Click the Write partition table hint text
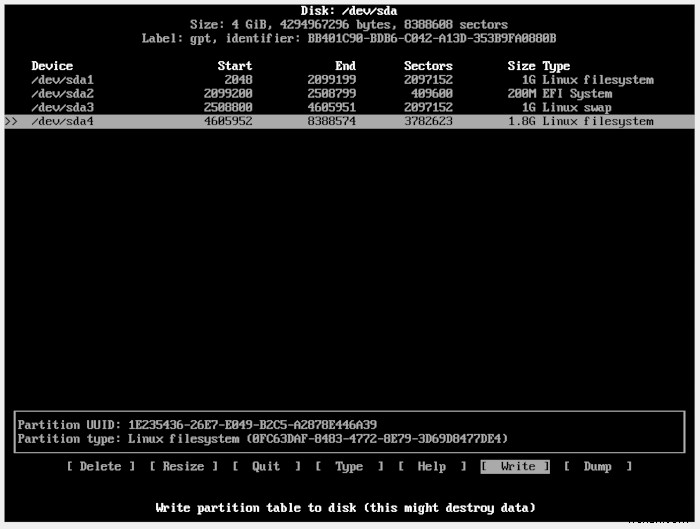Viewport: 700px width, 529px height. (x=346, y=508)
